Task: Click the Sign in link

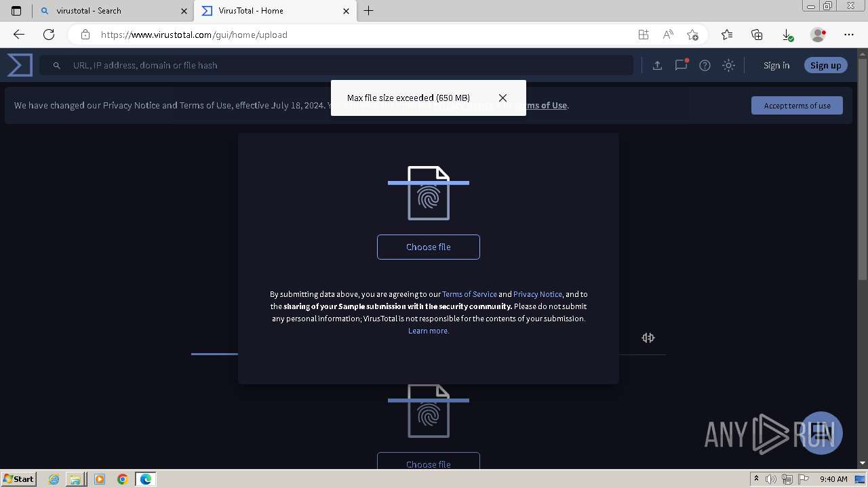Action: pyautogui.click(x=776, y=65)
